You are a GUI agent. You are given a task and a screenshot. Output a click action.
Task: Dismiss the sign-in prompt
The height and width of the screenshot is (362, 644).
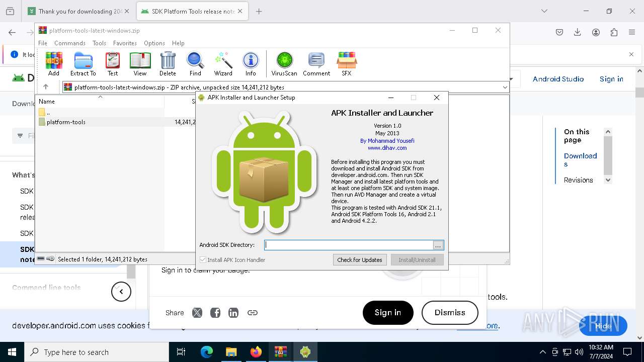(x=450, y=313)
